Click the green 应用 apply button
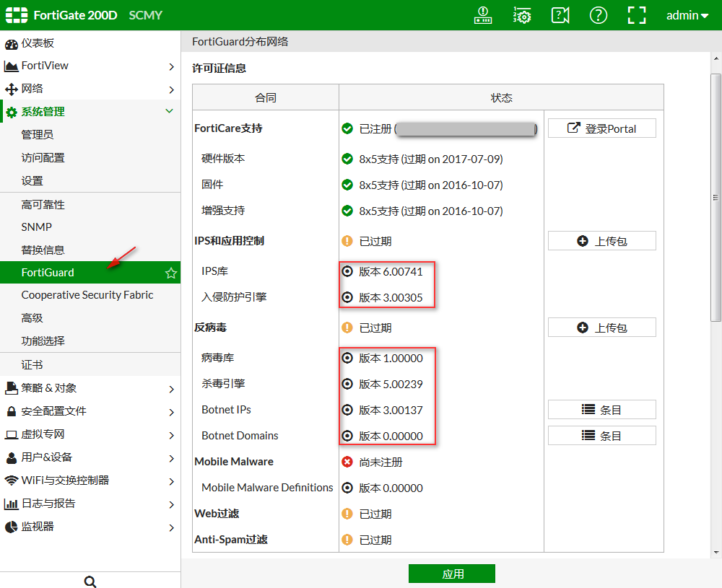 point(452,574)
